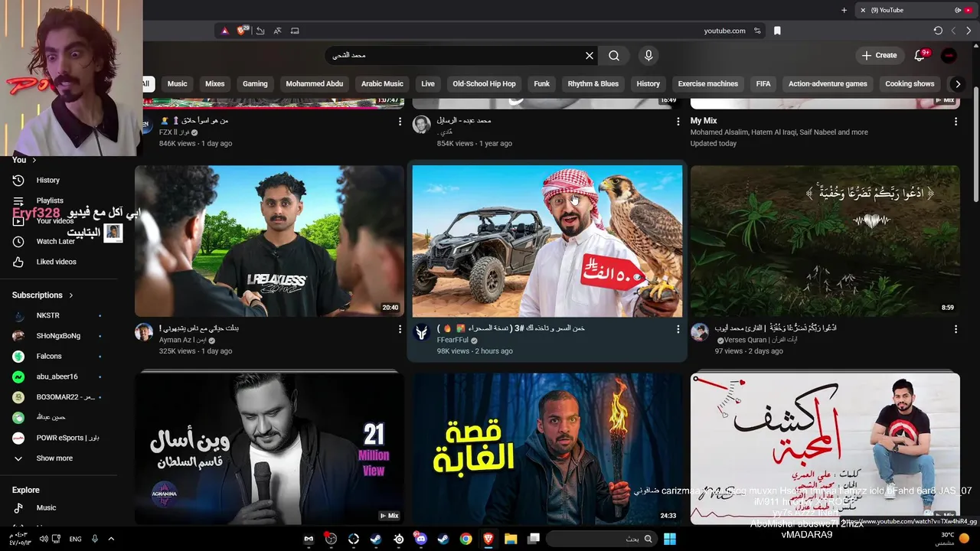Image resolution: width=980 pixels, height=551 pixels.
Task: Click the Brave Rewards triangle icon
Action: (224, 31)
